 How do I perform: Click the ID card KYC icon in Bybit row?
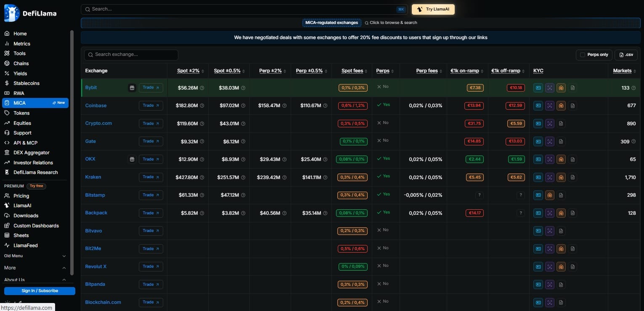point(538,88)
